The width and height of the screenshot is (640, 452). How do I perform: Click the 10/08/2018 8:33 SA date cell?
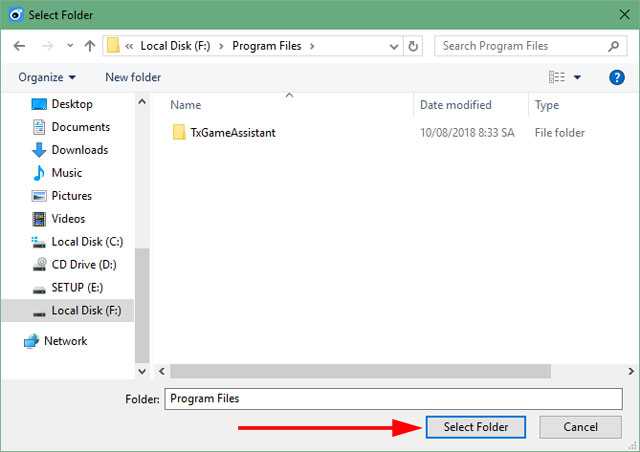[x=467, y=133]
